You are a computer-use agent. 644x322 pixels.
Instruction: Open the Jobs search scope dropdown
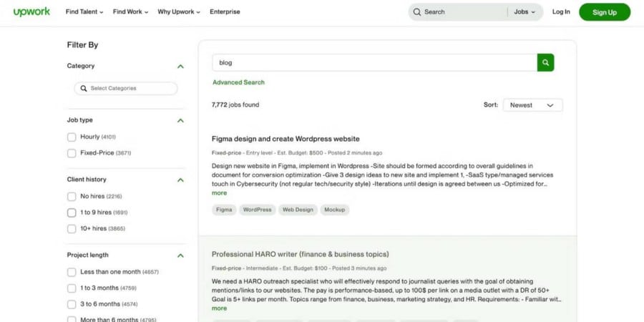(525, 12)
